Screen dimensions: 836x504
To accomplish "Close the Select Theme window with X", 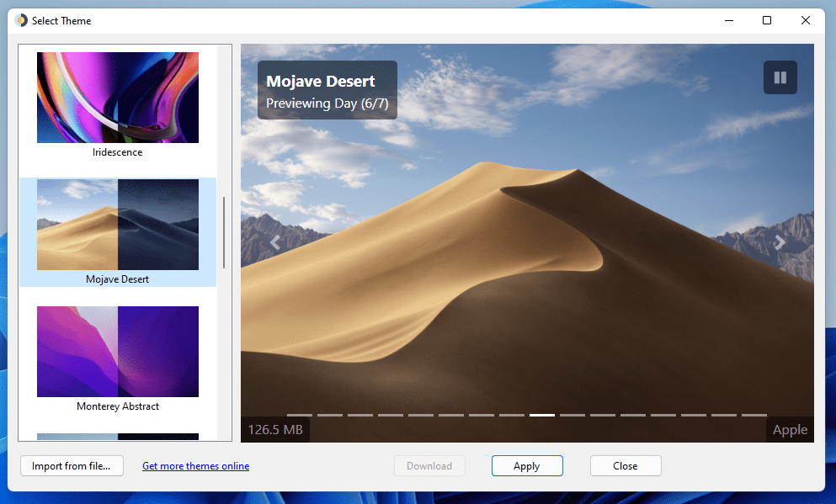I will pyautogui.click(x=806, y=20).
